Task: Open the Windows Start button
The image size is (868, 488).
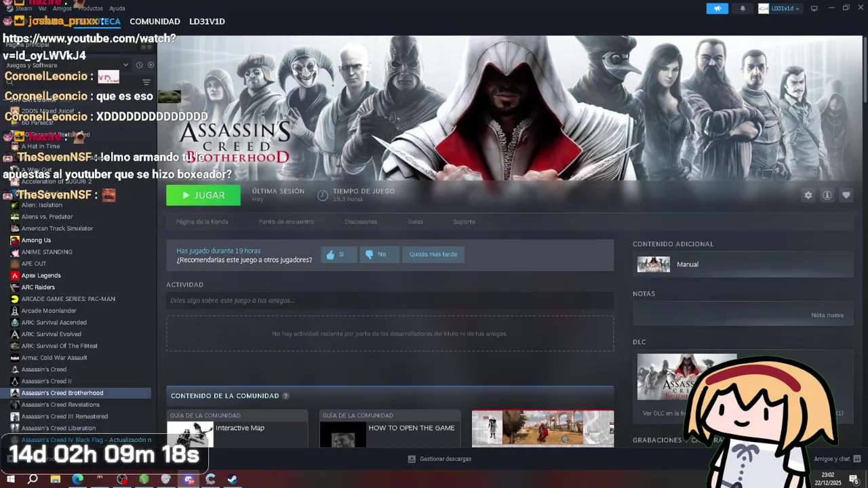Action: point(10,479)
